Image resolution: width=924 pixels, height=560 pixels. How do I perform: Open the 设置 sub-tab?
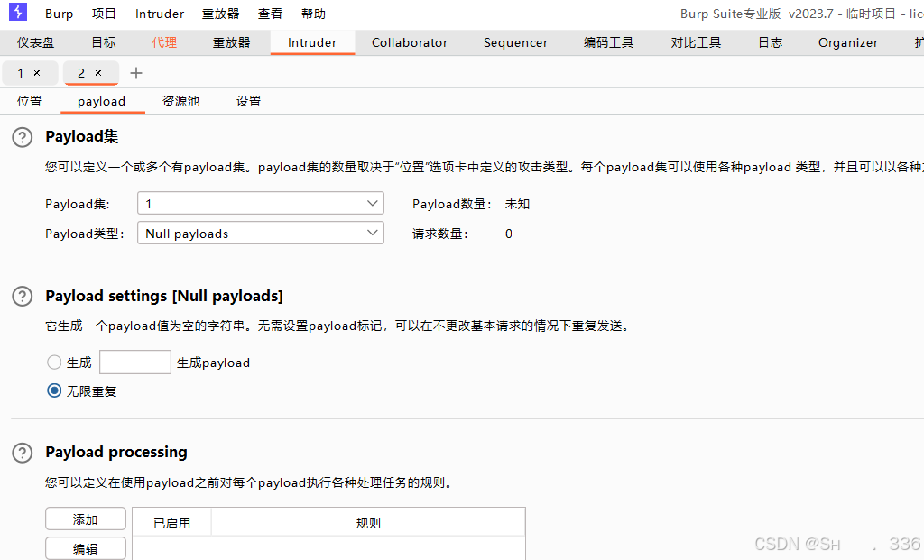click(249, 101)
